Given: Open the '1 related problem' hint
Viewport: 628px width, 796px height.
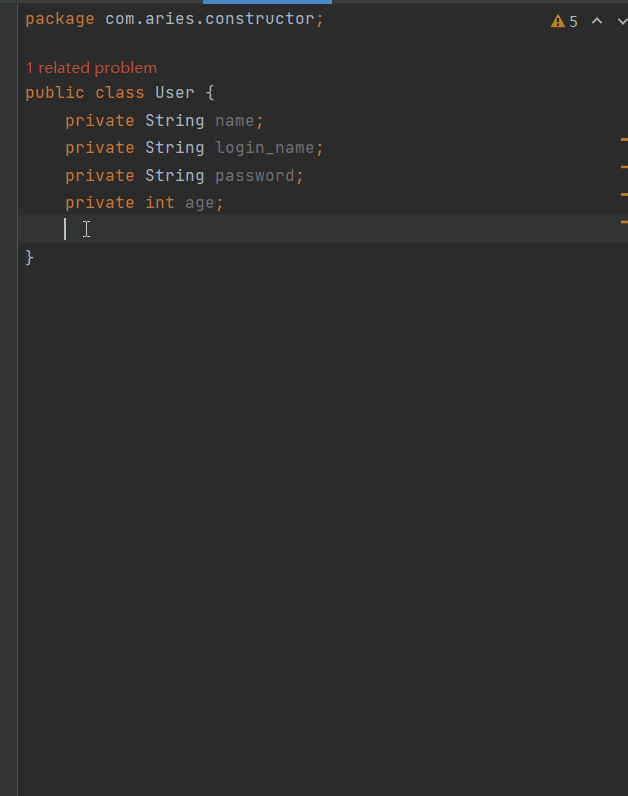Looking at the screenshot, I should pyautogui.click(x=91, y=68).
